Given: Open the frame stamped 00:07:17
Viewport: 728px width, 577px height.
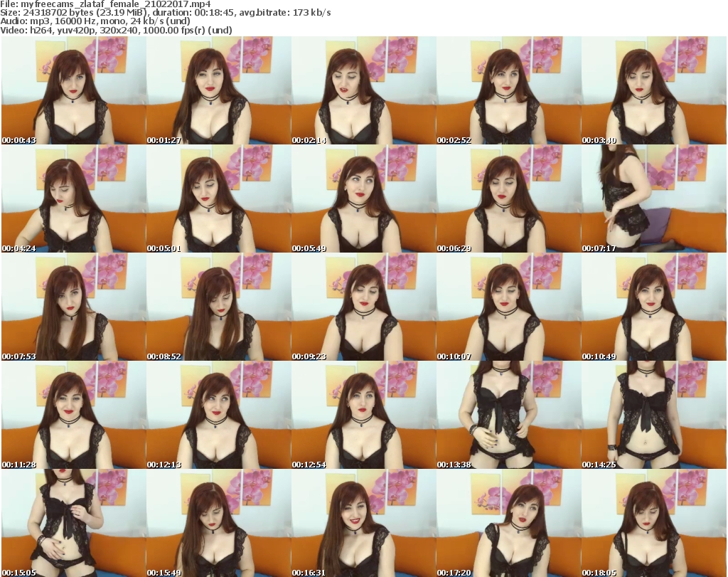Looking at the screenshot, I should [x=654, y=198].
